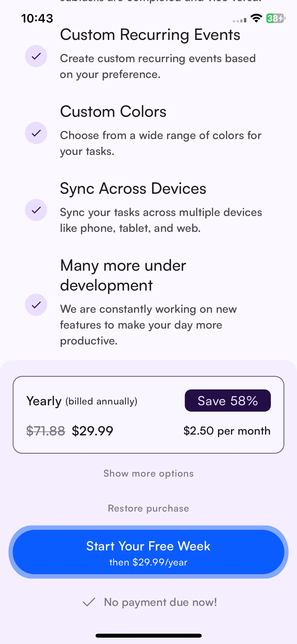This screenshot has height=644, width=297.
Task: Click the Restore purchase link
Action: [x=148, y=508]
